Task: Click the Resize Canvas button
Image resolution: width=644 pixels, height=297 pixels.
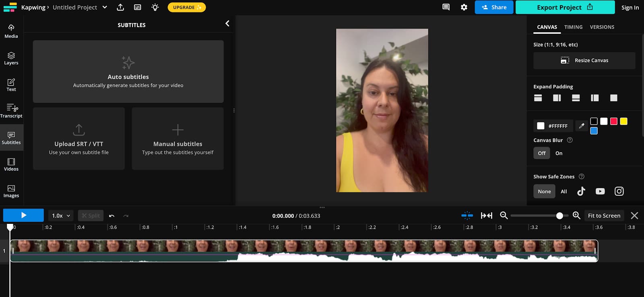Action: click(584, 60)
